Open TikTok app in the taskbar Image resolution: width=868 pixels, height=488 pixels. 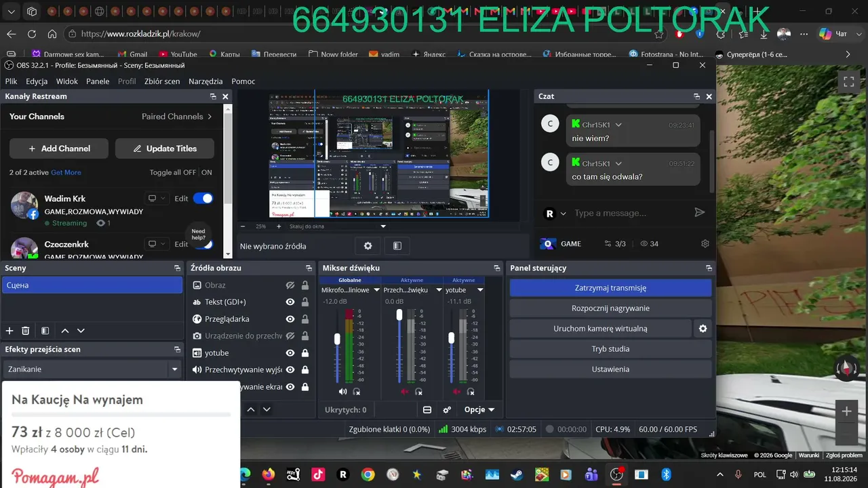click(318, 474)
